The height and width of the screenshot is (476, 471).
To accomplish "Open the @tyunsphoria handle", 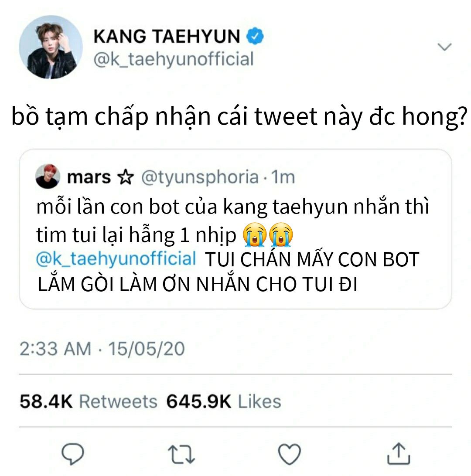I will click(x=200, y=177).
